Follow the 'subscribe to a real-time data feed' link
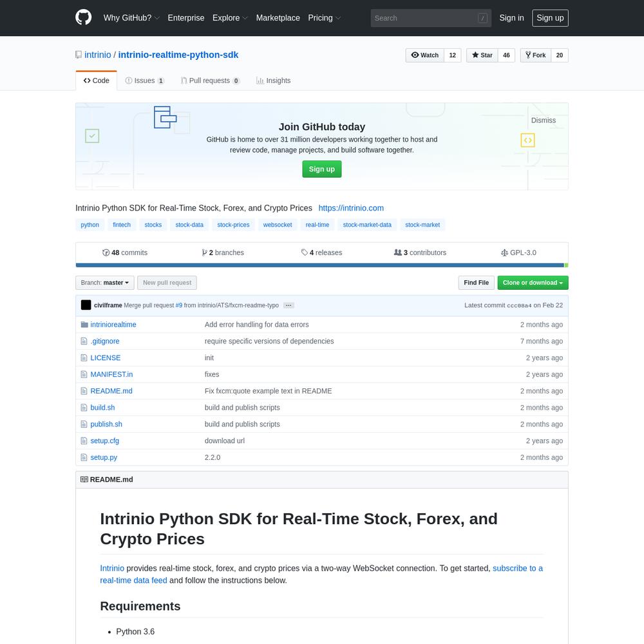Screen dimensions: 644x644 click(x=321, y=574)
